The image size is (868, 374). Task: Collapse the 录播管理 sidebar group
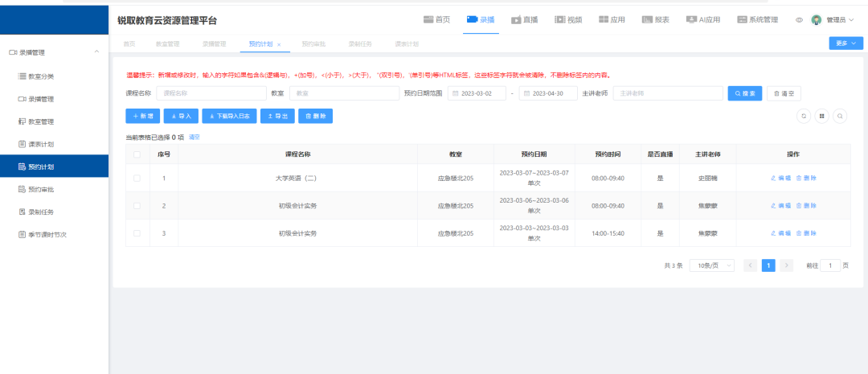97,52
